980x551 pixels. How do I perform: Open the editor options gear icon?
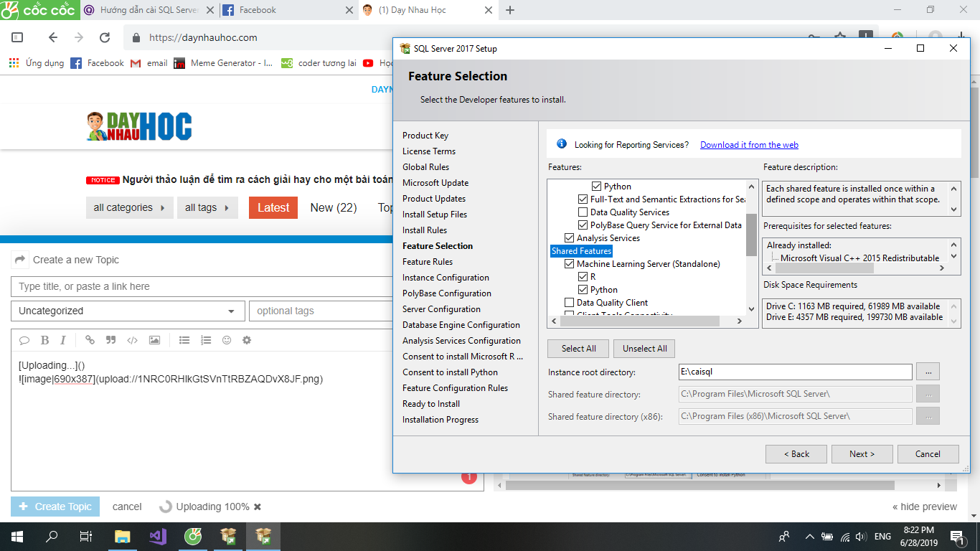247,340
